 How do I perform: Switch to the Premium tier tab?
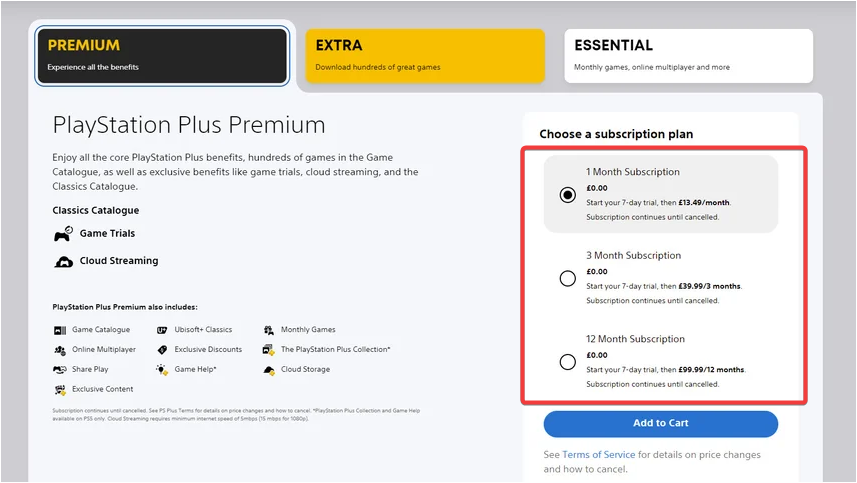point(163,56)
